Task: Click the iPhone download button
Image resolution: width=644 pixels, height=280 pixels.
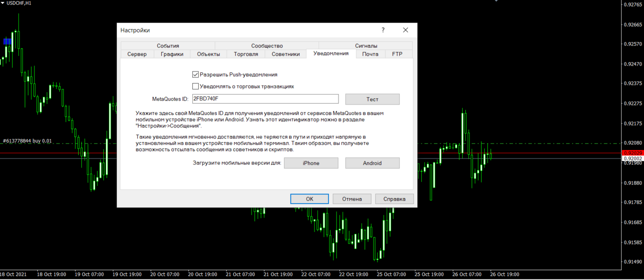Action: pyautogui.click(x=311, y=163)
